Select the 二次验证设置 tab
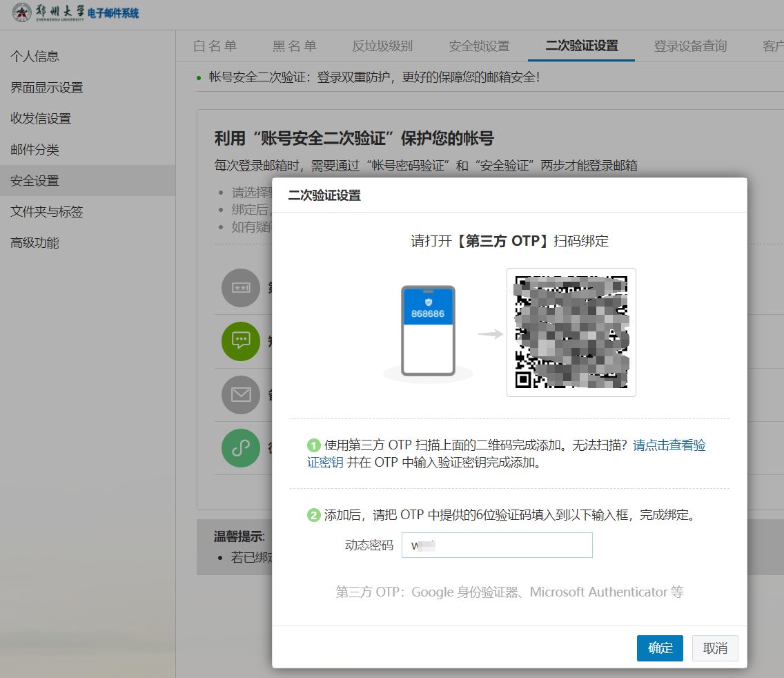Viewport: 784px width, 678px height. coord(582,46)
